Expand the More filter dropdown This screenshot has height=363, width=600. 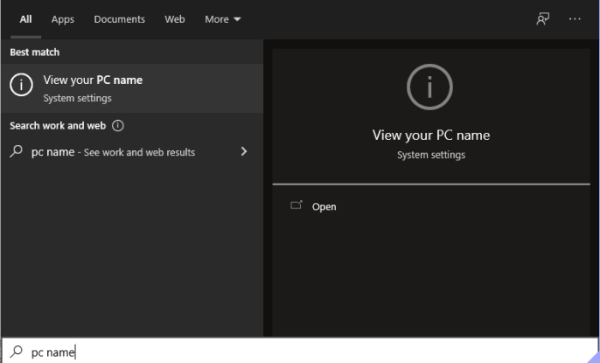click(x=223, y=19)
